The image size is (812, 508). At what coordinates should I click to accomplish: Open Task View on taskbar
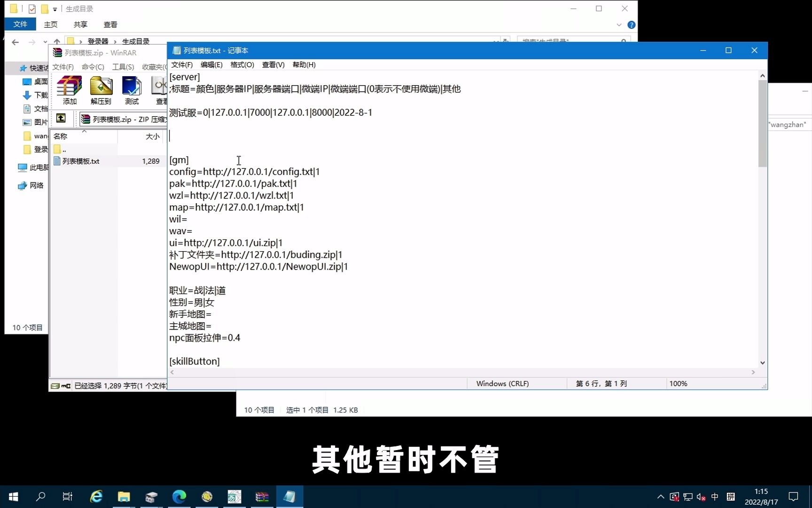(68, 497)
